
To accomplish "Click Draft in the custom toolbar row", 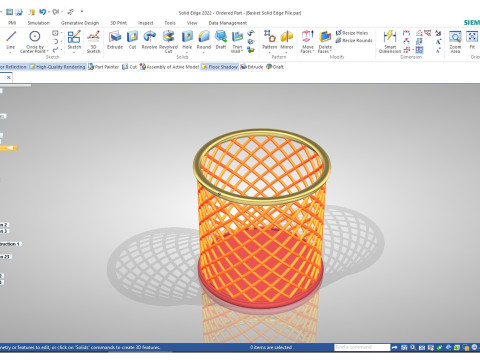I will (275, 67).
